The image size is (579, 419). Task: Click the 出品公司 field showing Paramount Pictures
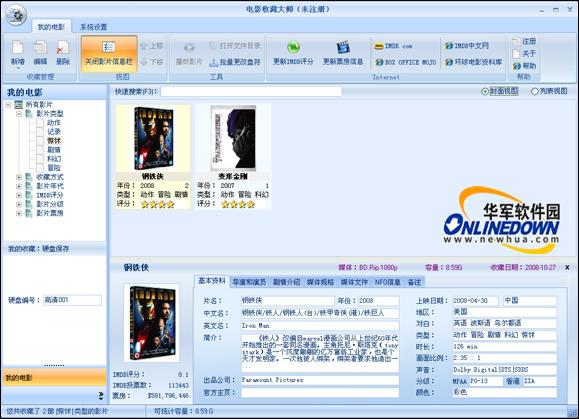(x=320, y=380)
